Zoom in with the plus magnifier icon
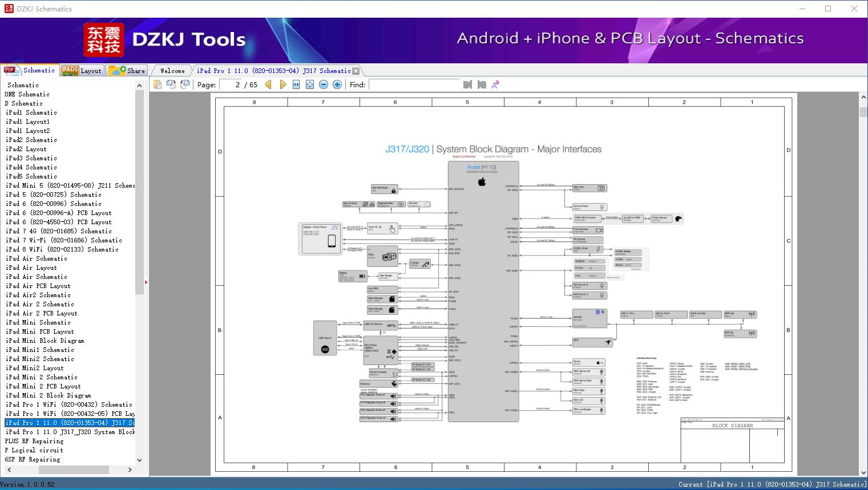This screenshot has height=490, width=868. 336,84
